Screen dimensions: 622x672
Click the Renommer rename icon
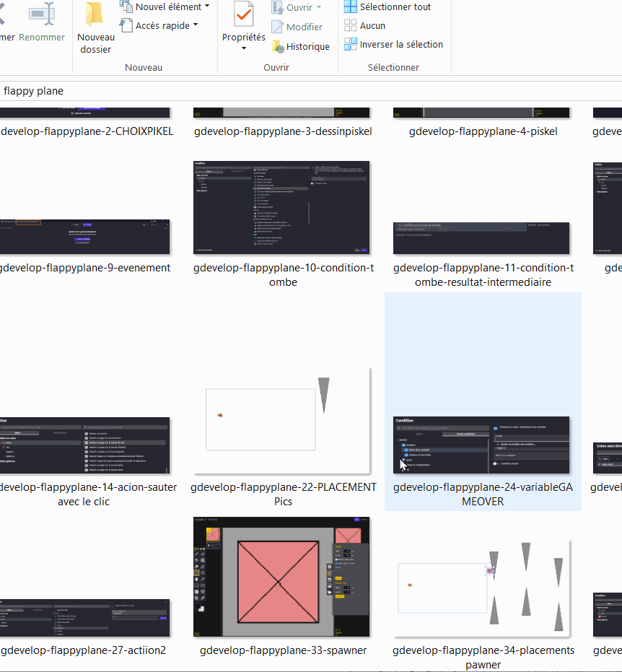(x=42, y=14)
